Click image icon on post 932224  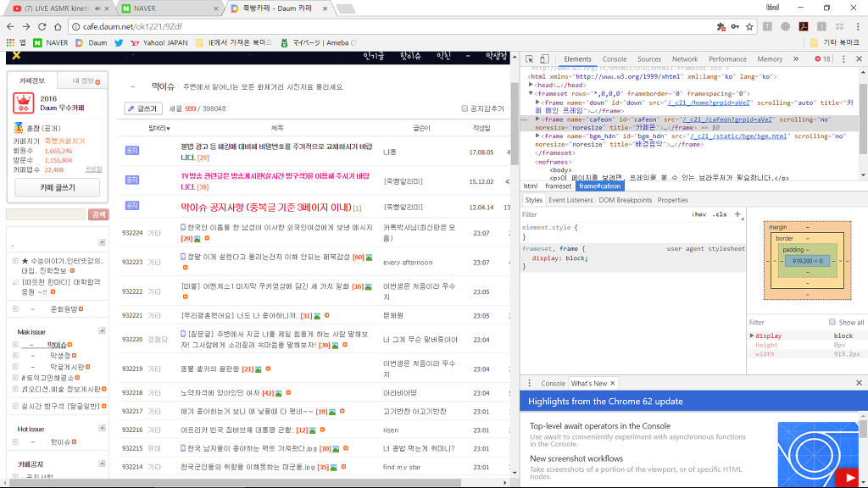(197, 238)
